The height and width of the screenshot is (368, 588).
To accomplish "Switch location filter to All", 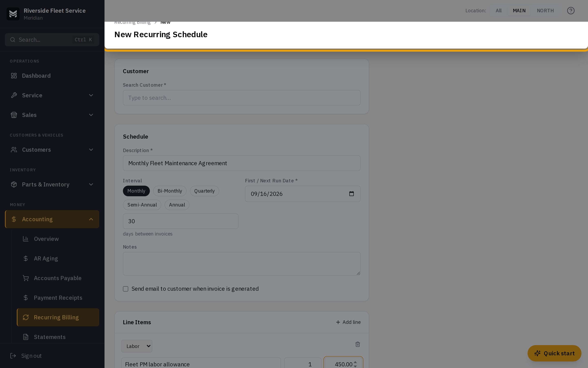I will click(499, 11).
